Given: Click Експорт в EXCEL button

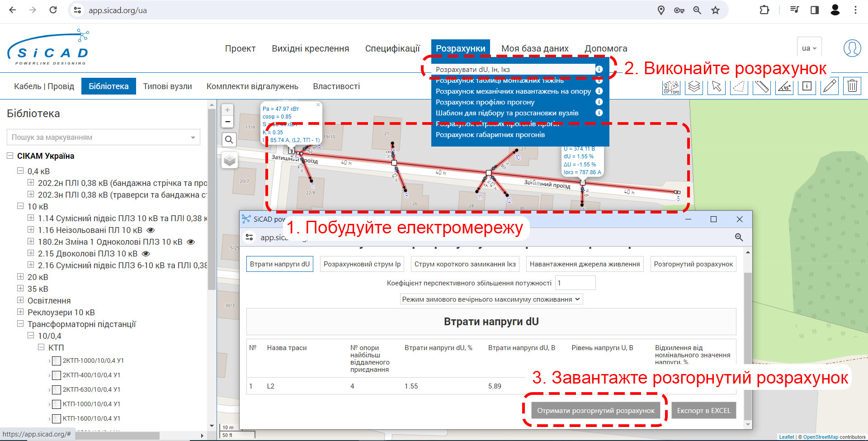Looking at the screenshot, I should (704, 411).
